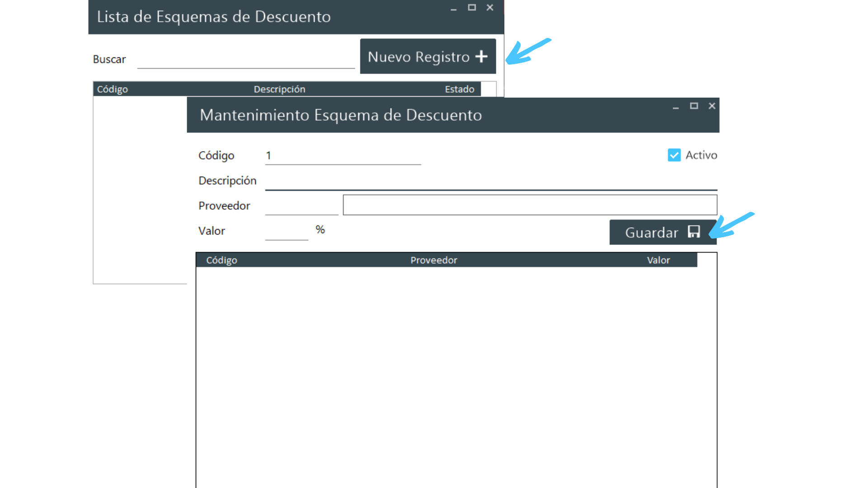
Task: Click the Descripción text field
Action: click(491, 181)
